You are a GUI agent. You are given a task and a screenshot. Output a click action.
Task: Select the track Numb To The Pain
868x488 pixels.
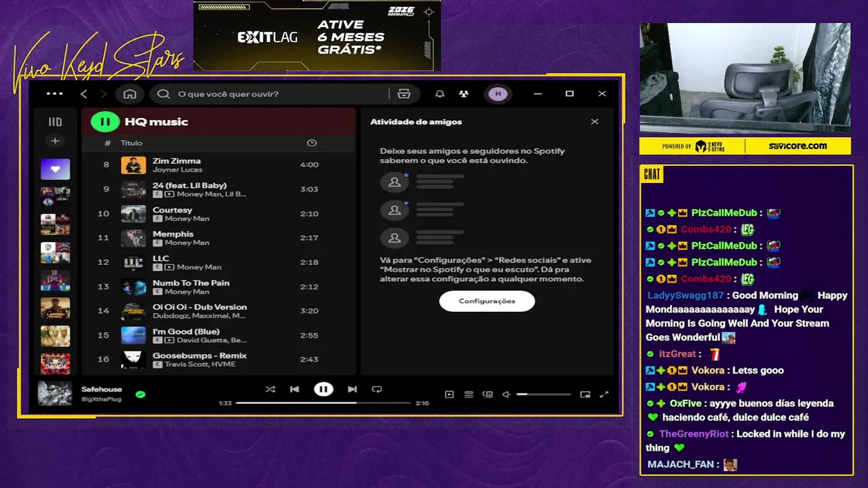(218, 287)
